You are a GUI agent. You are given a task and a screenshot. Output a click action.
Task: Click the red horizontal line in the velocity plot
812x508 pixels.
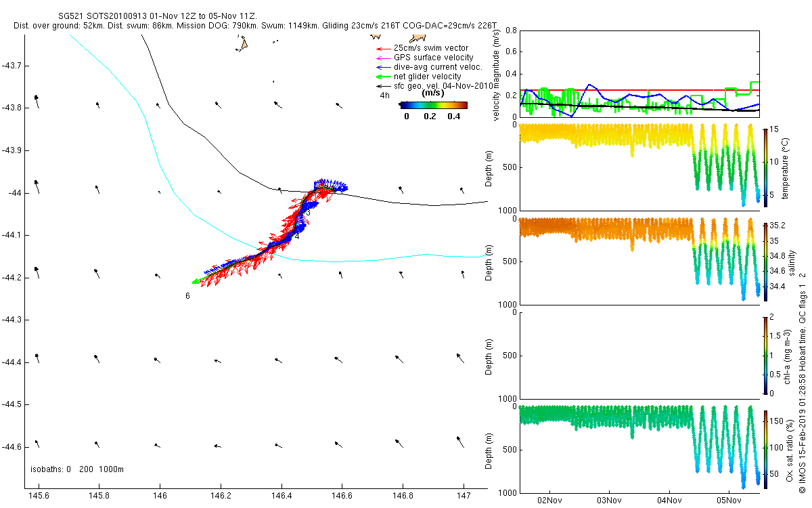(640, 89)
